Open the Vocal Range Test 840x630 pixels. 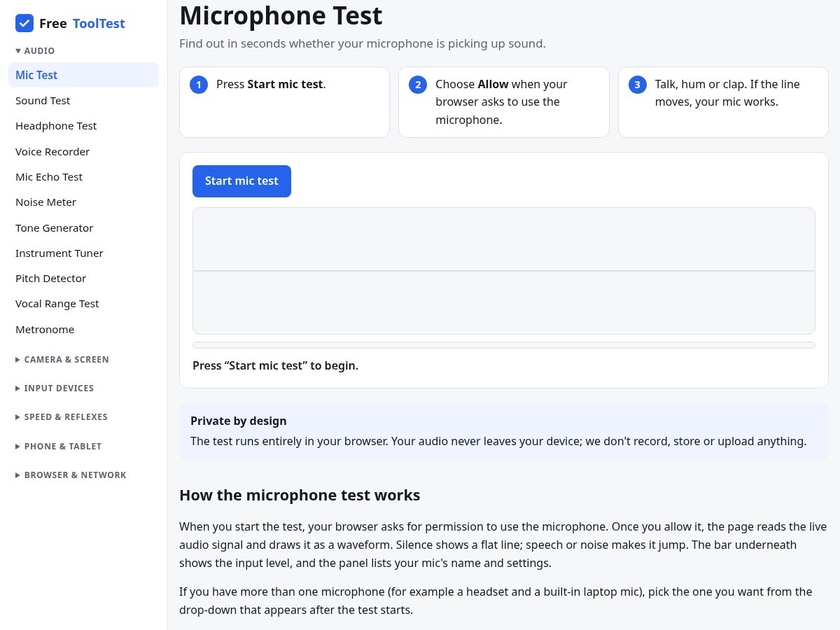coord(83,304)
